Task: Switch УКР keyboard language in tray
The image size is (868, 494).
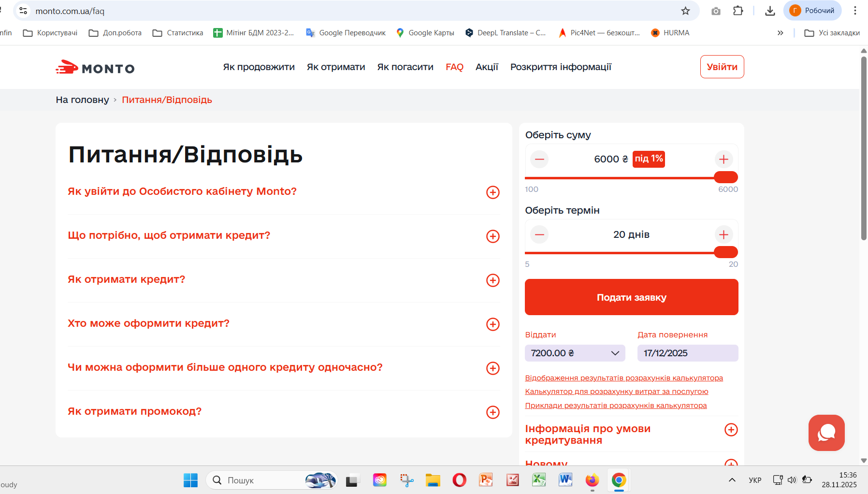Action: coord(755,480)
